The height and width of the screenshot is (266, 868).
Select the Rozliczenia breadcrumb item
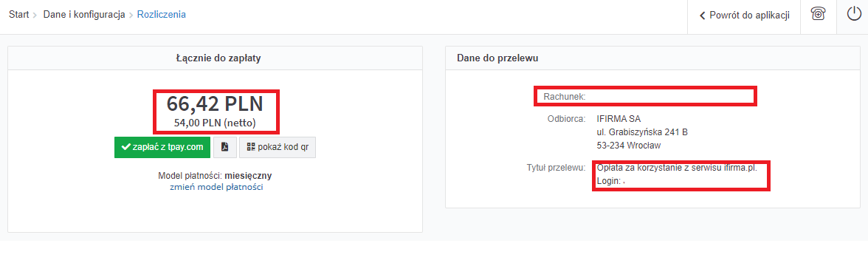pyautogui.click(x=162, y=15)
